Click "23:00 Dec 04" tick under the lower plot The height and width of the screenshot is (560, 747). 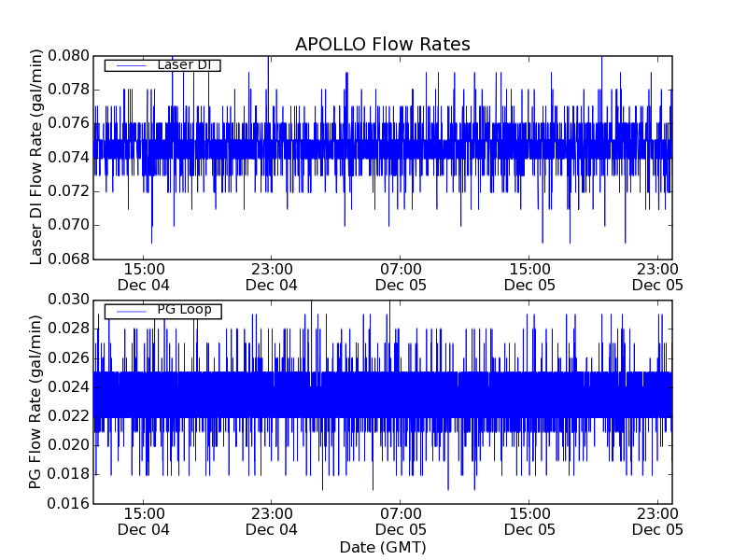tap(272, 521)
